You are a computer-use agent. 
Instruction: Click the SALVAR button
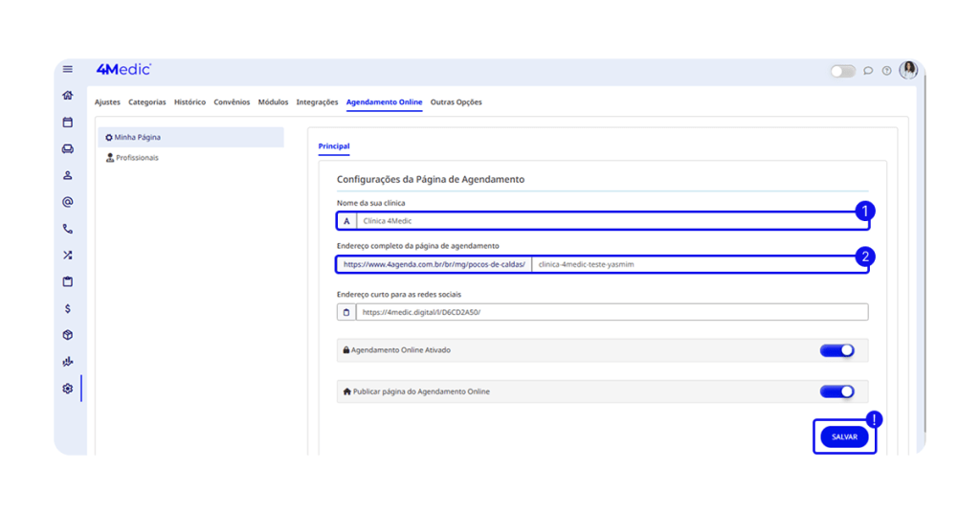click(844, 436)
